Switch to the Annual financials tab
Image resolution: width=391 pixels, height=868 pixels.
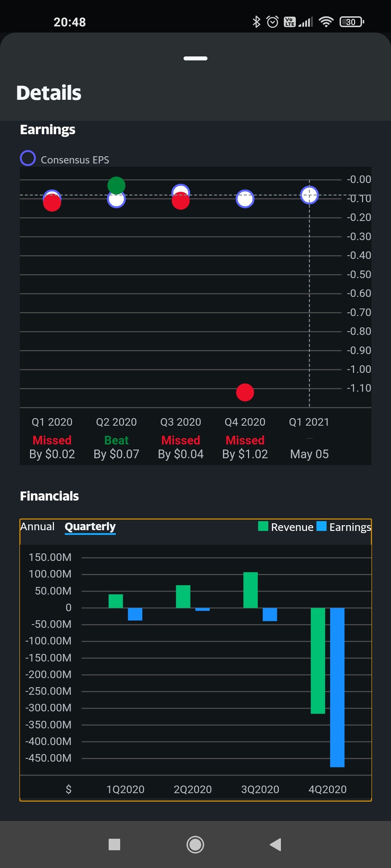37,527
